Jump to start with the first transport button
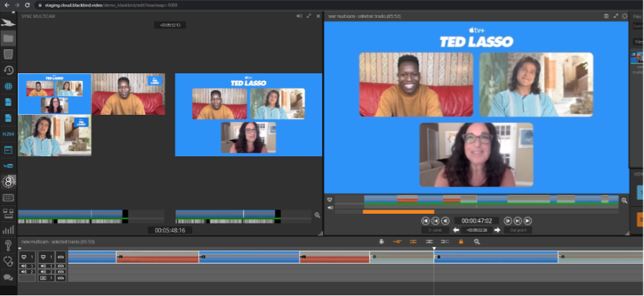644x296 pixels. tap(426, 221)
